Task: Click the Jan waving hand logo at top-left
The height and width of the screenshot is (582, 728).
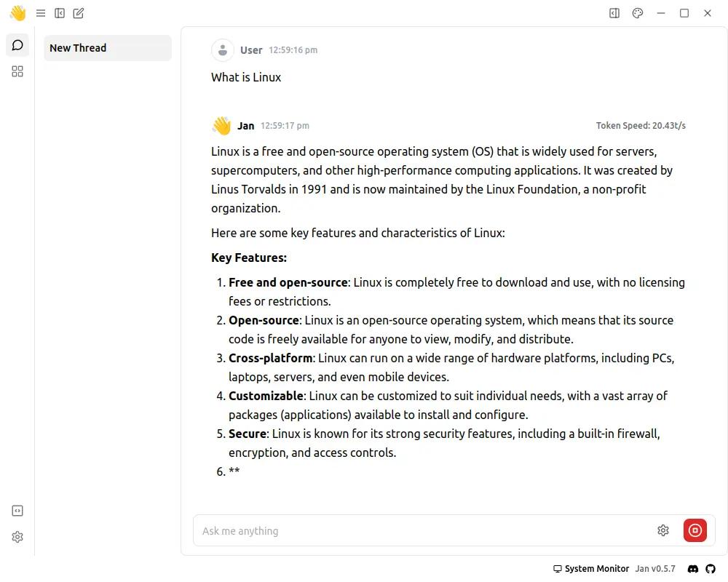Action: pyautogui.click(x=17, y=13)
